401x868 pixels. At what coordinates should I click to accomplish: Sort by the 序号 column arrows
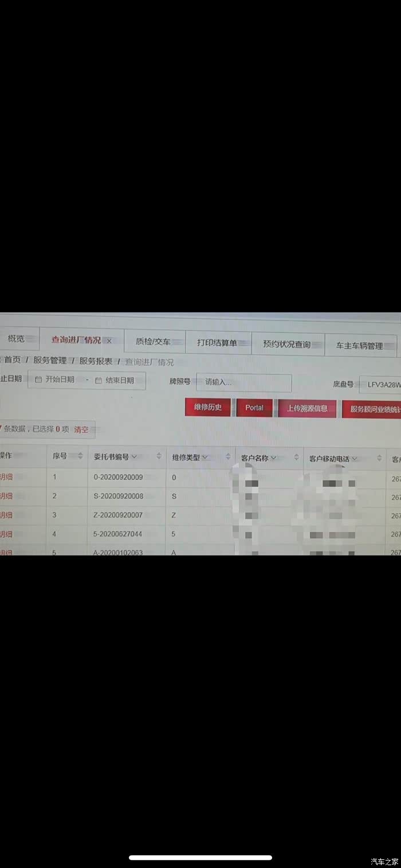point(80,456)
